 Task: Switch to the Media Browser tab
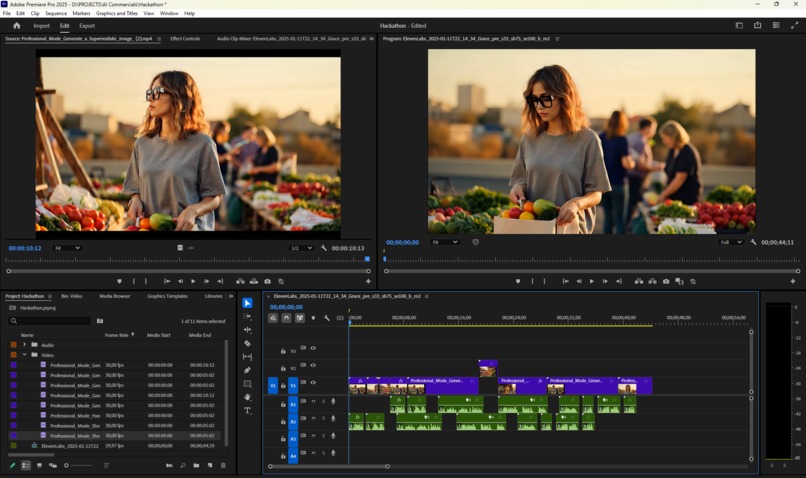[114, 296]
